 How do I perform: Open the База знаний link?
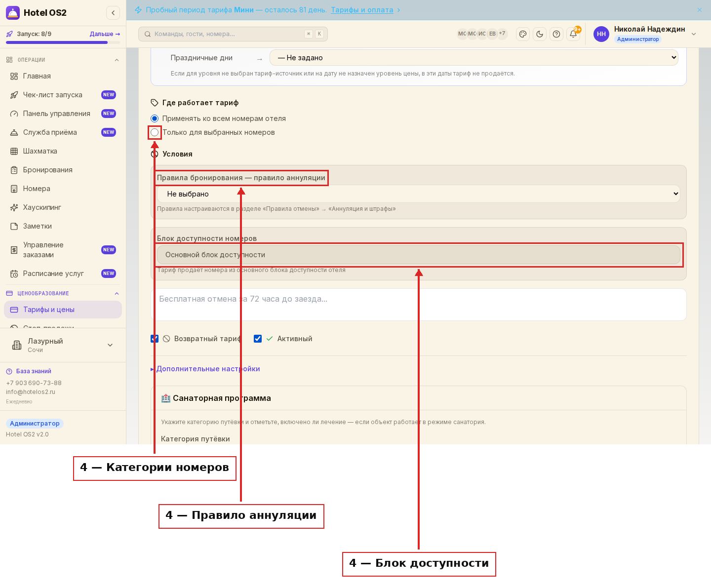(x=34, y=371)
